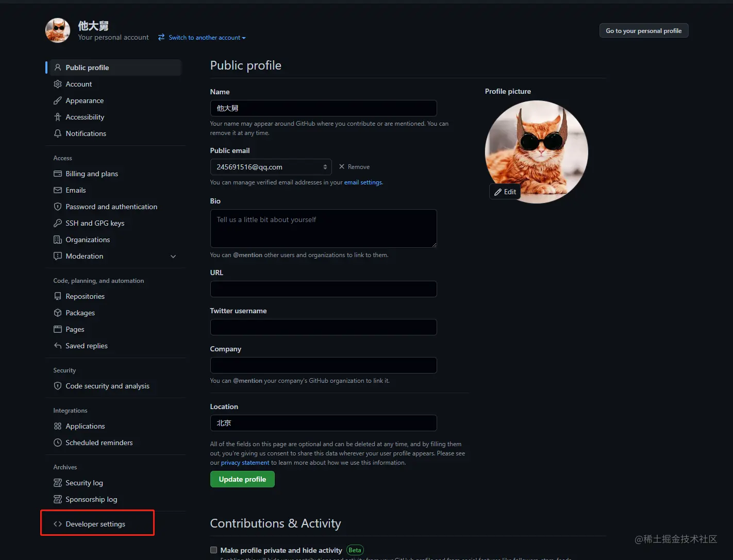Click the key icon for SSH and GPG keys

(x=58, y=223)
